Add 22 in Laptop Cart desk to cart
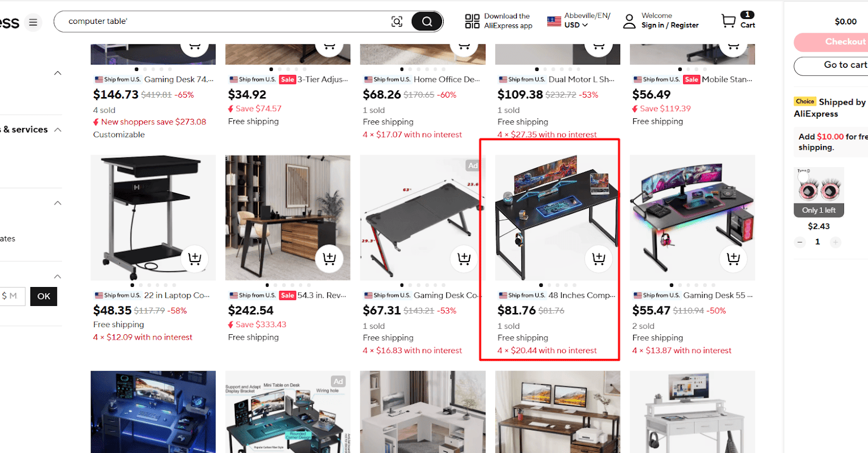The width and height of the screenshot is (868, 453). tap(194, 259)
